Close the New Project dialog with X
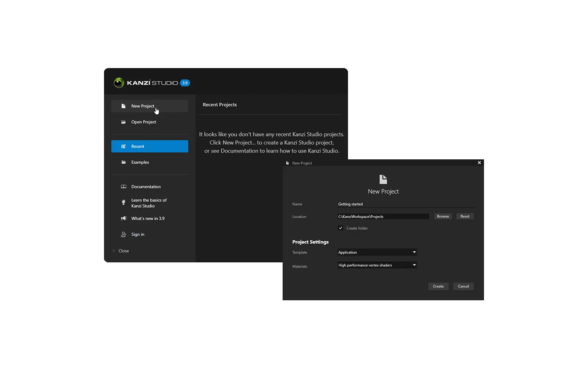Screen dimensions: 588x368 [x=479, y=163]
